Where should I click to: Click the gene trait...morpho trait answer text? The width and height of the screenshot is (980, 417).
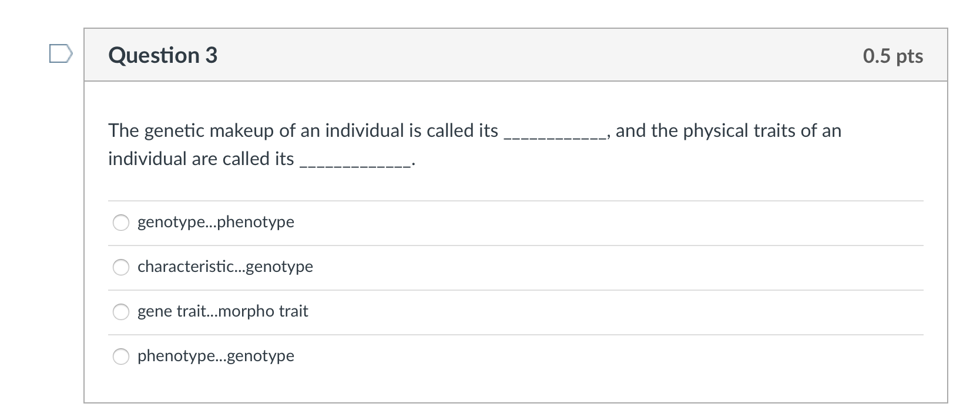[223, 311]
